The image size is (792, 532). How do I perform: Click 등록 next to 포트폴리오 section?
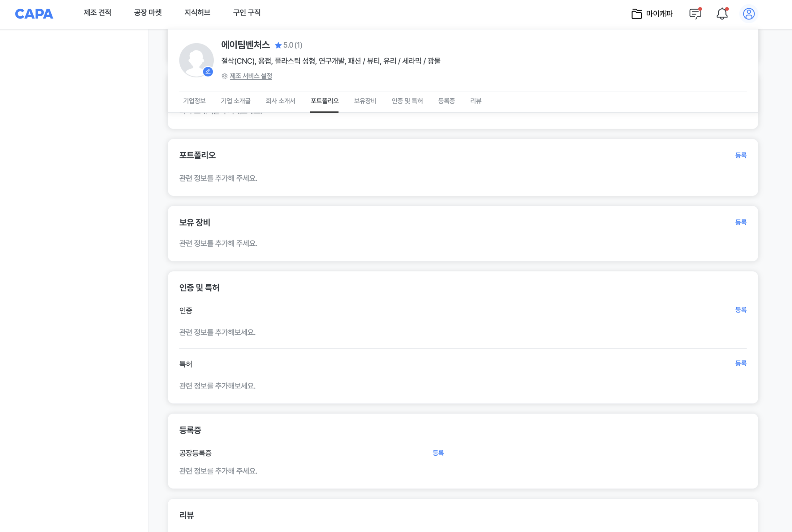coord(741,155)
